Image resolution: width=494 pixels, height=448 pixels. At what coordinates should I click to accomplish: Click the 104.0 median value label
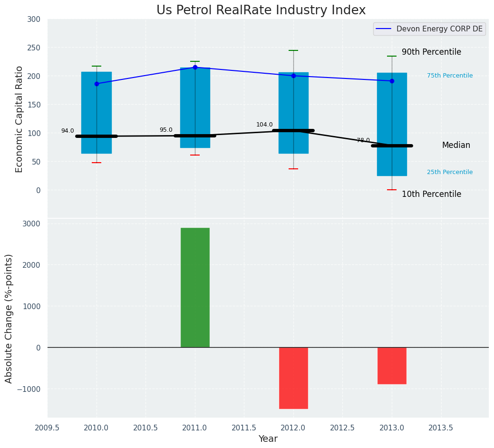point(264,125)
